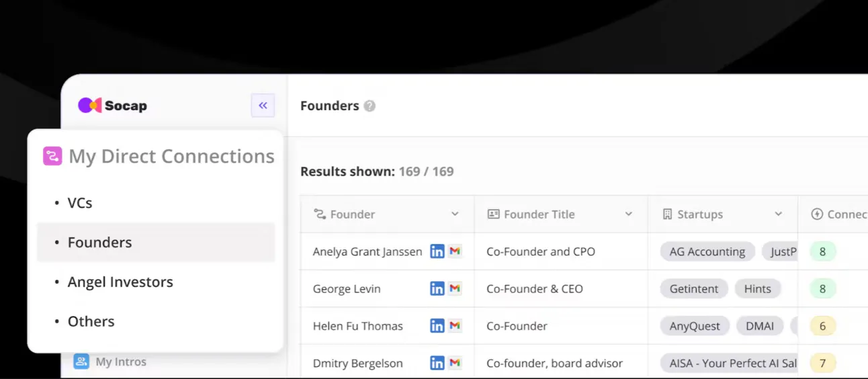Open Gmail icon for Anelya Grant Janssen
The image size is (868, 379).
coord(455,251)
